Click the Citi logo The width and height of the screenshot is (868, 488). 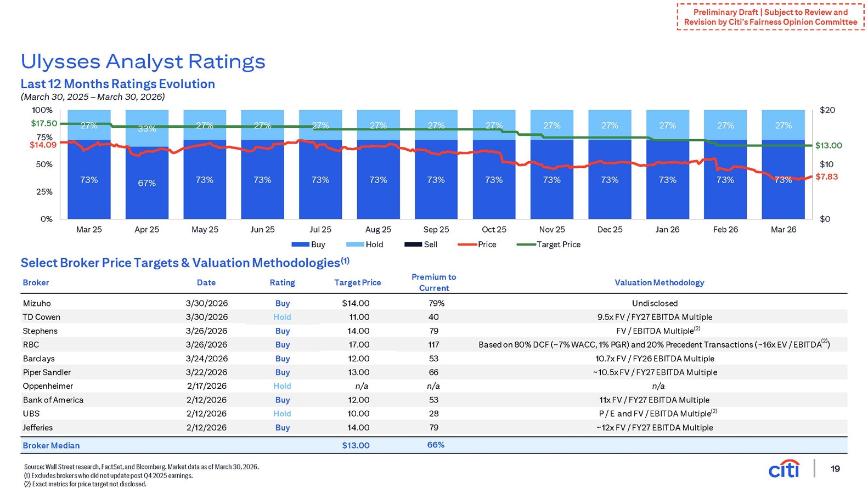(x=784, y=468)
